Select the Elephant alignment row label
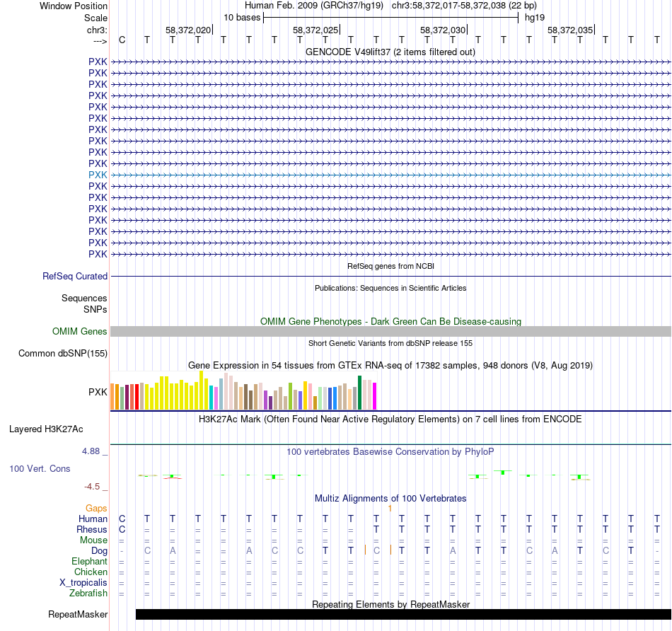 pyautogui.click(x=89, y=562)
